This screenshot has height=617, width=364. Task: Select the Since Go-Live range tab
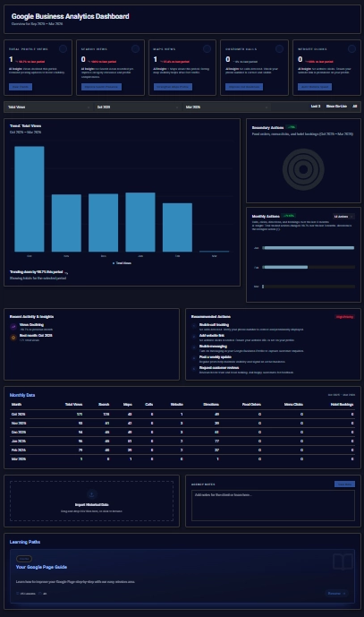pyautogui.click(x=336, y=107)
